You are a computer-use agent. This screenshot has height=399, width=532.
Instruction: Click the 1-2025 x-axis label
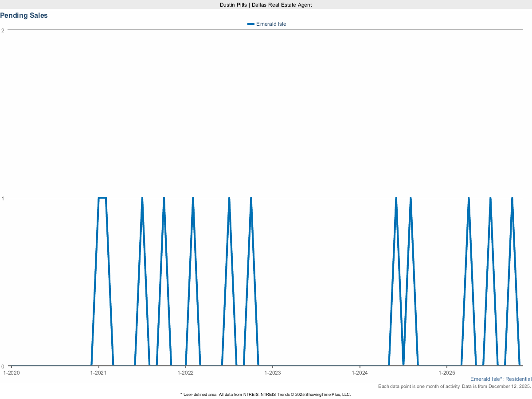pos(447,373)
